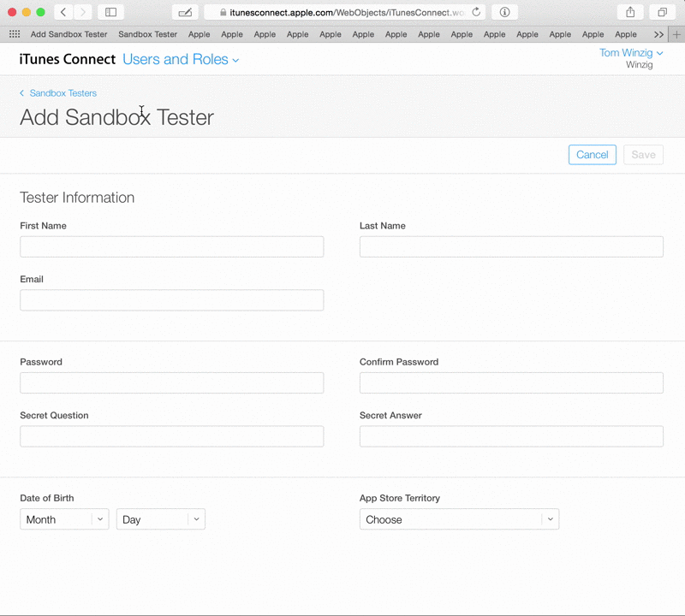
Task: Open the App Store Territory Choose dropdown
Action: pos(459,519)
